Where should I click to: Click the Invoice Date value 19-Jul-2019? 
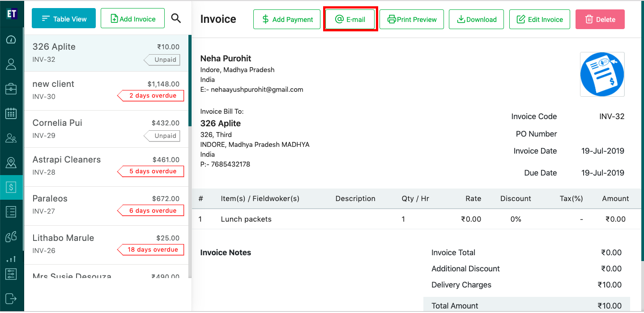pyautogui.click(x=603, y=151)
